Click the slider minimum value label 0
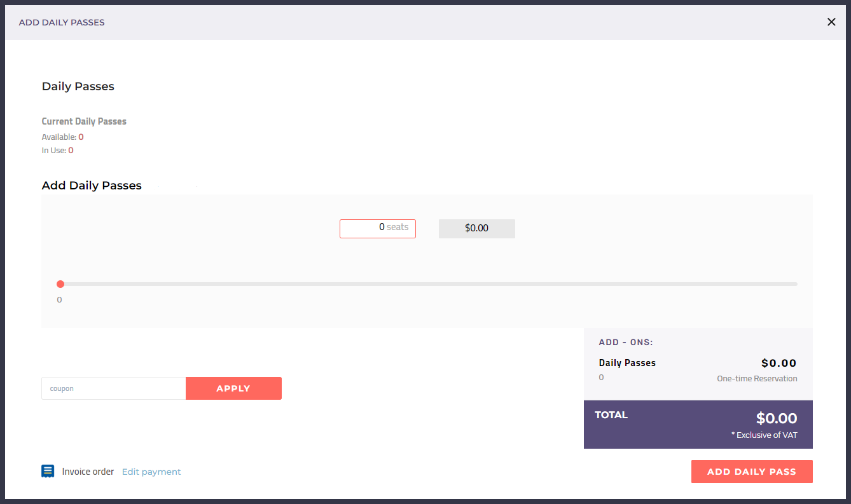Screen dimensions: 851x504 60,300
